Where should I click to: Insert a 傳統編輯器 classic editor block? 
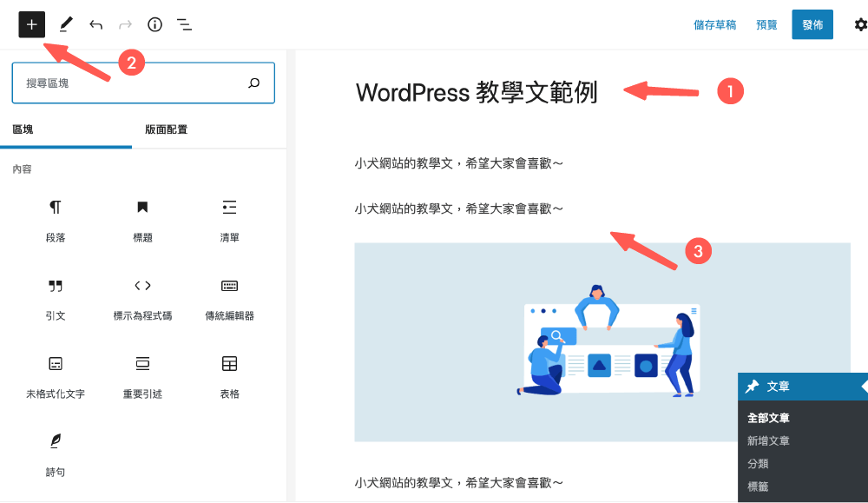coord(229,300)
